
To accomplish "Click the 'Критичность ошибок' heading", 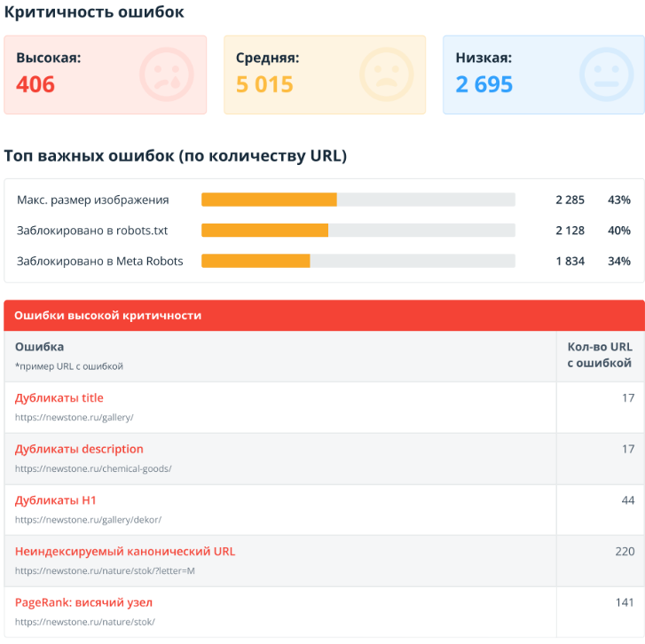I will (94, 12).
